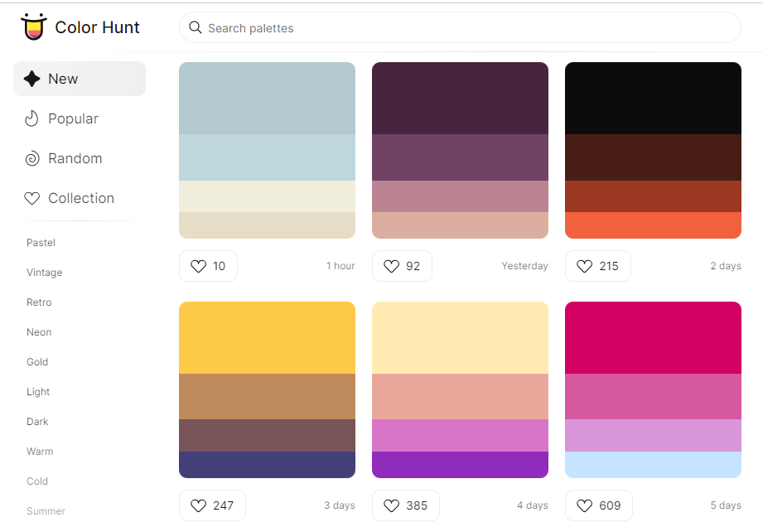Choose the Light tag
The image size is (763, 532).
(x=38, y=392)
